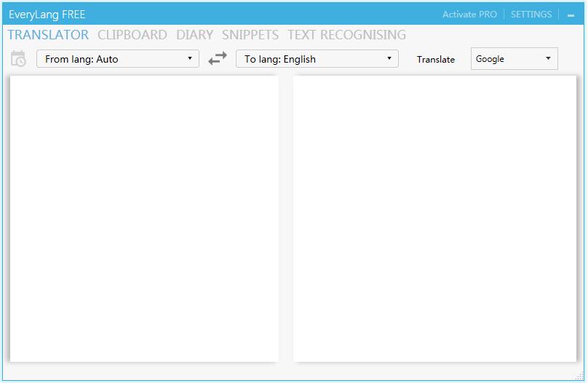Click inside the right translation output box
Image resolution: width=588 pixels, height=383 pixels.
click(x=434, y=218)
